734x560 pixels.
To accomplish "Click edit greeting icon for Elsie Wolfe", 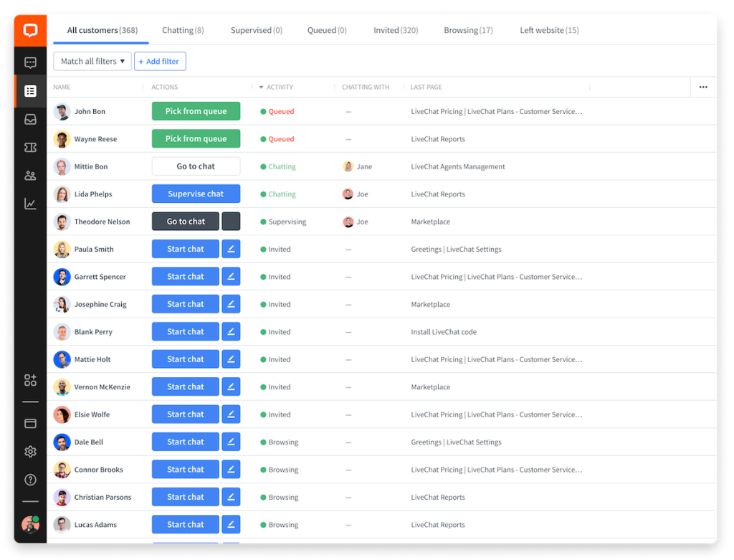I will click(231, 414).
